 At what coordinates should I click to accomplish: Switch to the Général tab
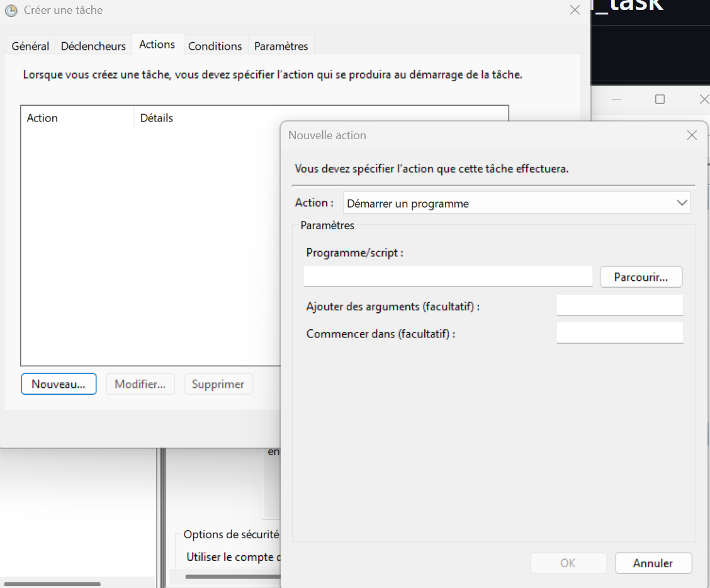click(30, 46)
